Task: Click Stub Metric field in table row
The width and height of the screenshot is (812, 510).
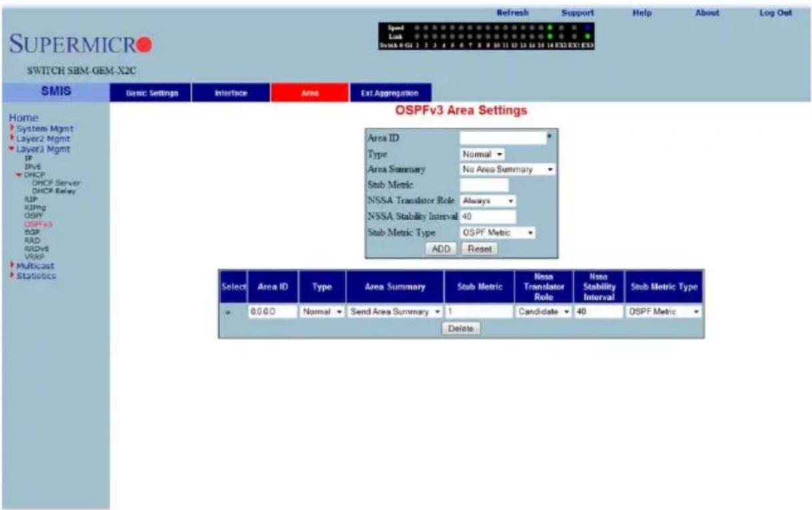Action: point(479,312)
